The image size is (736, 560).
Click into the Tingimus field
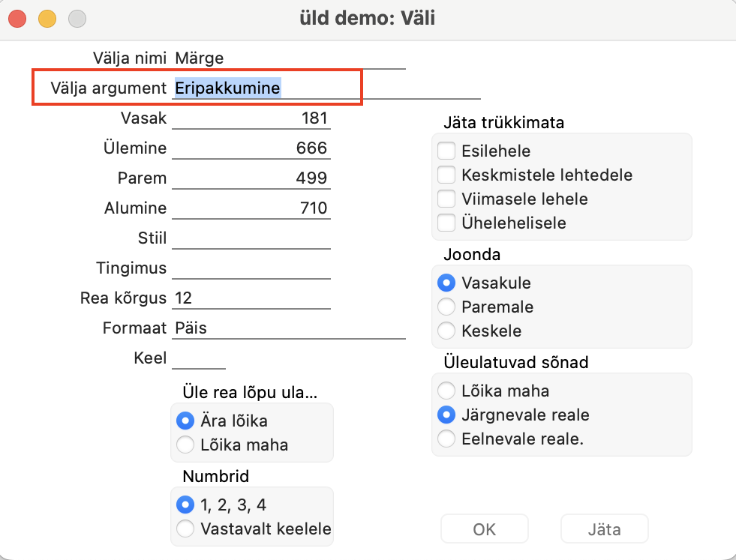[251, 268]
